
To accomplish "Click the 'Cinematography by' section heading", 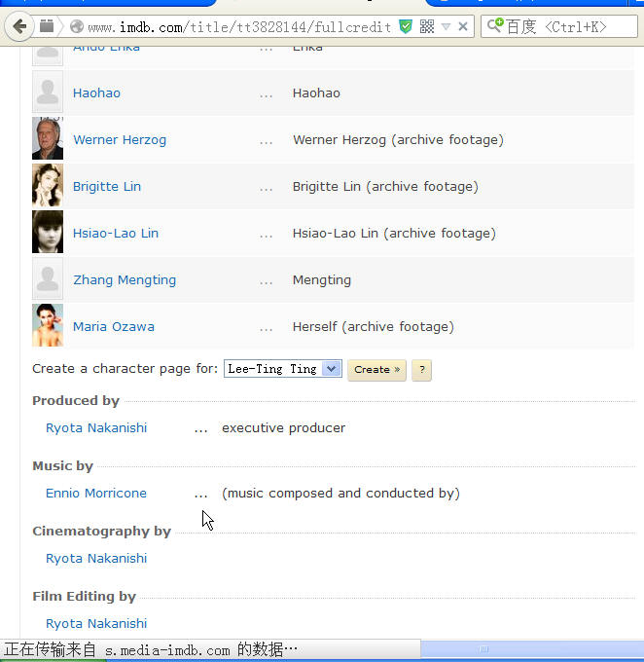I will 102,532.
